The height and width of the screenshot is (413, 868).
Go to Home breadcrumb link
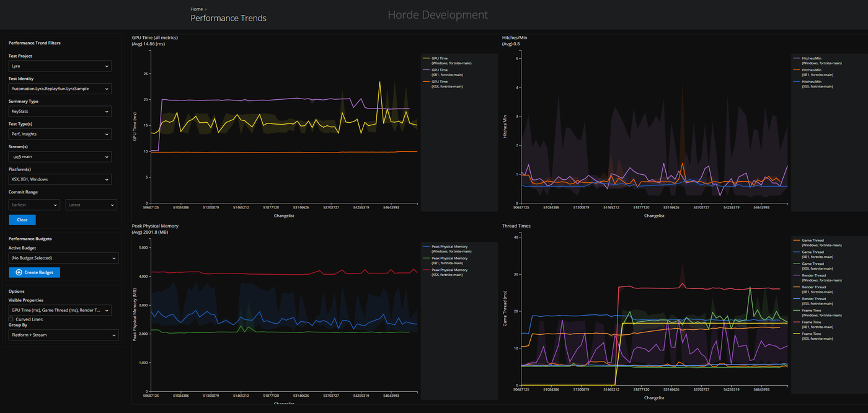(x=197, y=9)
